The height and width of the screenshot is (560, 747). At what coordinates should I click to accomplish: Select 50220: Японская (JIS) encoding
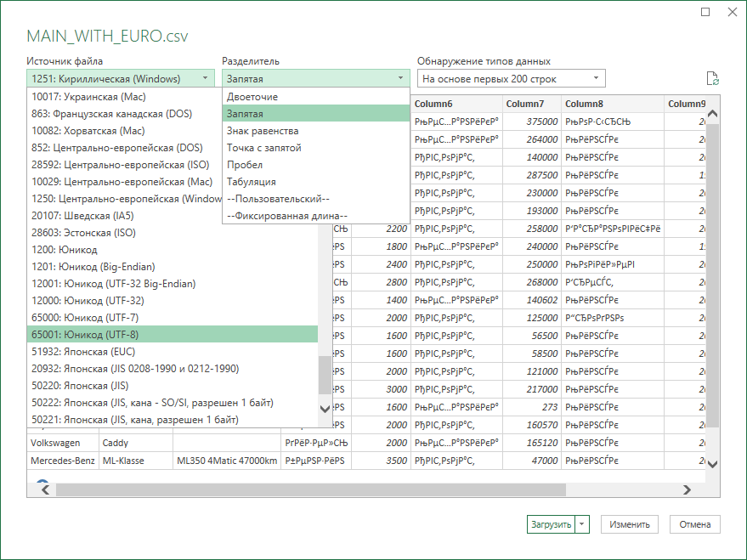tap(173, 386)
